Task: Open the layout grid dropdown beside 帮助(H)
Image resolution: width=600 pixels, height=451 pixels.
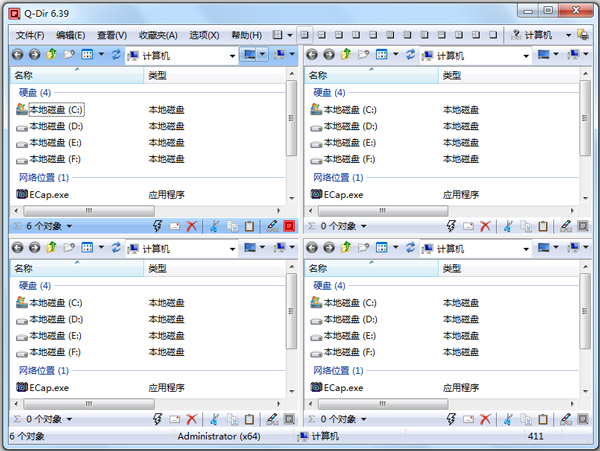Action: [x=290, y=35]
